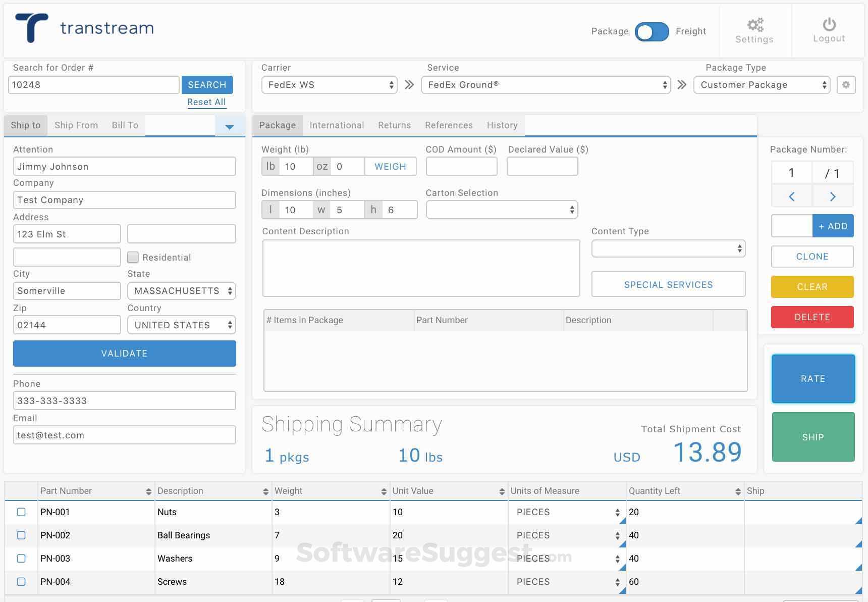The height and width of the screenshot is (602, 868).
Task: Go to next package with right arrow
Action: tap(833, 196)
